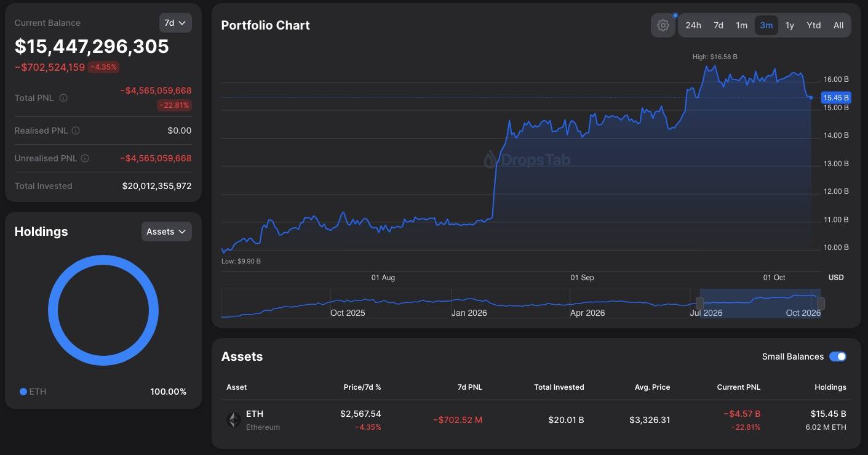Click the Apr 2026 label on the range navigator
This screenshot has width=868, height=455.
pyautogui.click(x=587, y=313)
